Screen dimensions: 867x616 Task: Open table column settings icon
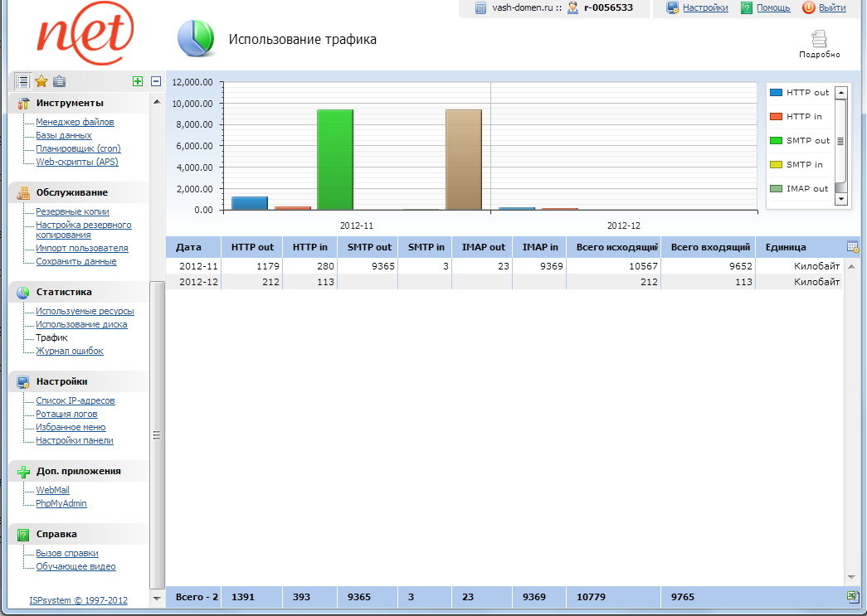point(852,247)
